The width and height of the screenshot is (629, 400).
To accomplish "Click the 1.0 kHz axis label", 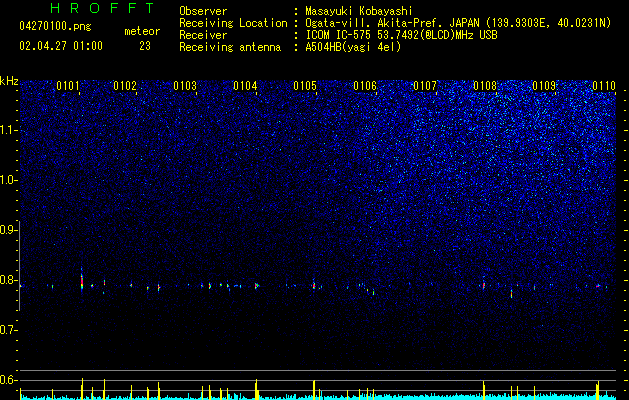I will (x=8, y=180).
